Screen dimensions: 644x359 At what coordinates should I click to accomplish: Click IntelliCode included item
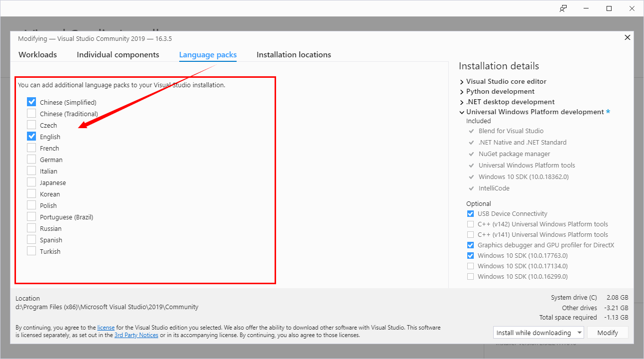click(494, 188)
